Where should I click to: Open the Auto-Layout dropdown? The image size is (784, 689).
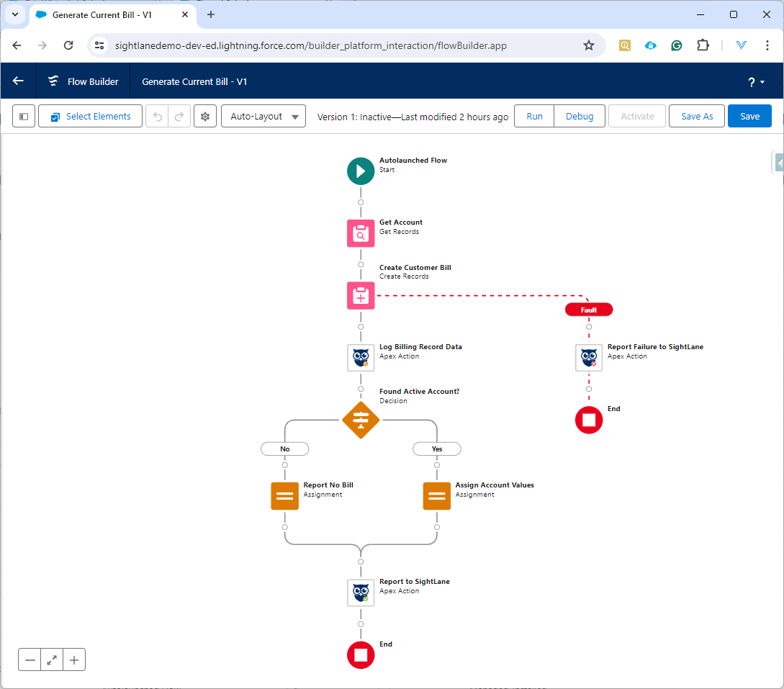point(263,116)
